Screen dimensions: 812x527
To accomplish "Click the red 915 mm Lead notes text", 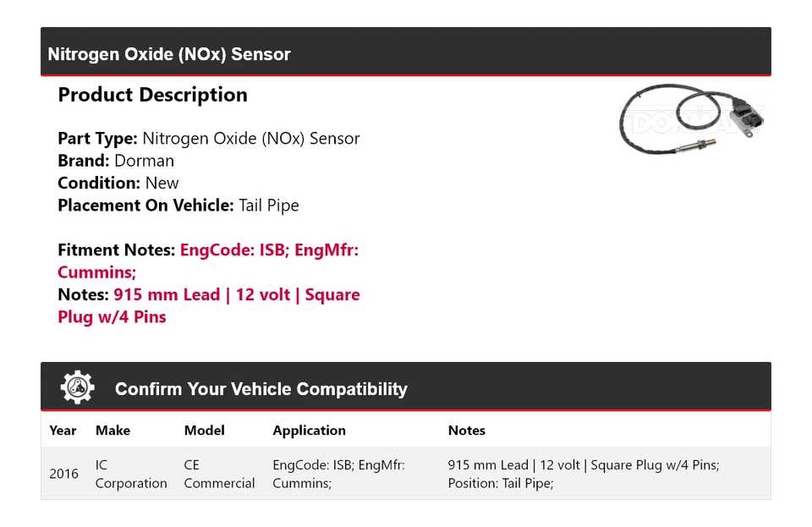I will [x=236, y=295].
